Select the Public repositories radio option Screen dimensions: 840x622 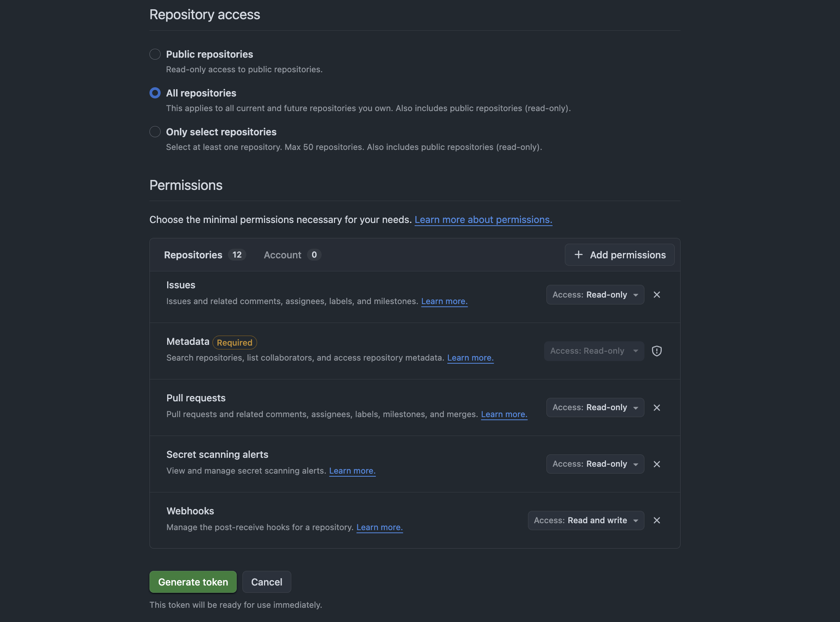click(x=155, y=54)
